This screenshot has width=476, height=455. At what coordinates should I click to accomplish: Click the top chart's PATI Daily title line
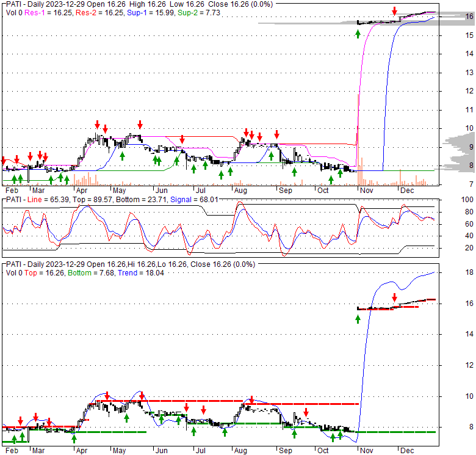pyautogui.click(x=139, y=4)
